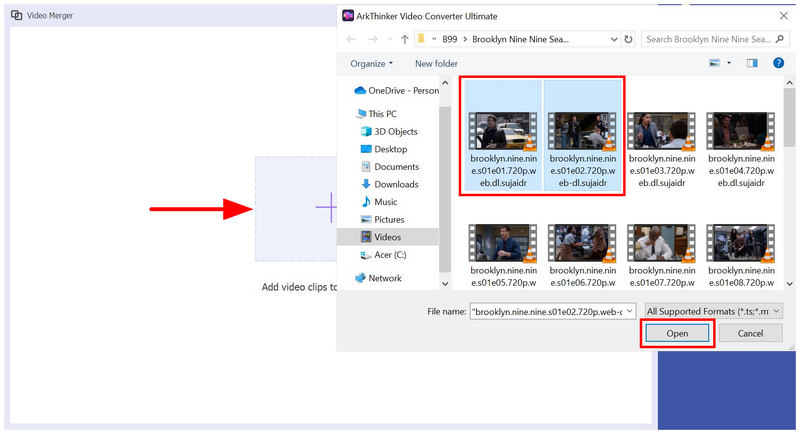Open the Pictures folder

coord(383,219)
